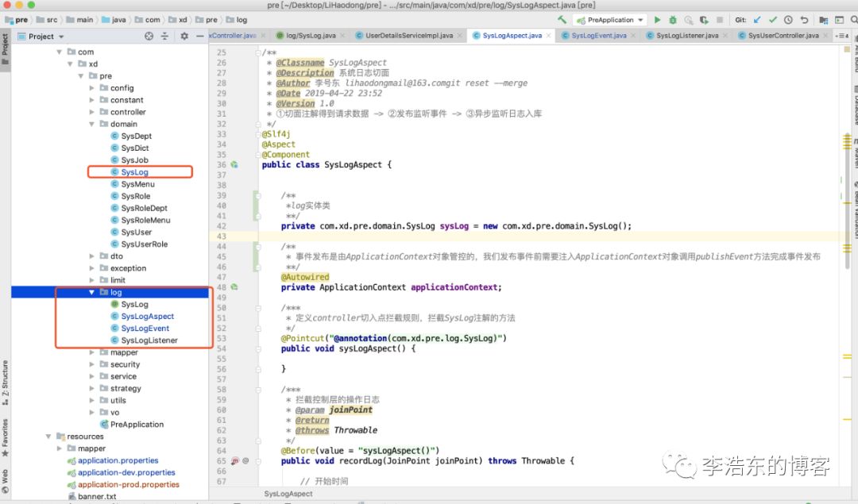
Task: Open application-dev.properties file
Action: point(126,473)
